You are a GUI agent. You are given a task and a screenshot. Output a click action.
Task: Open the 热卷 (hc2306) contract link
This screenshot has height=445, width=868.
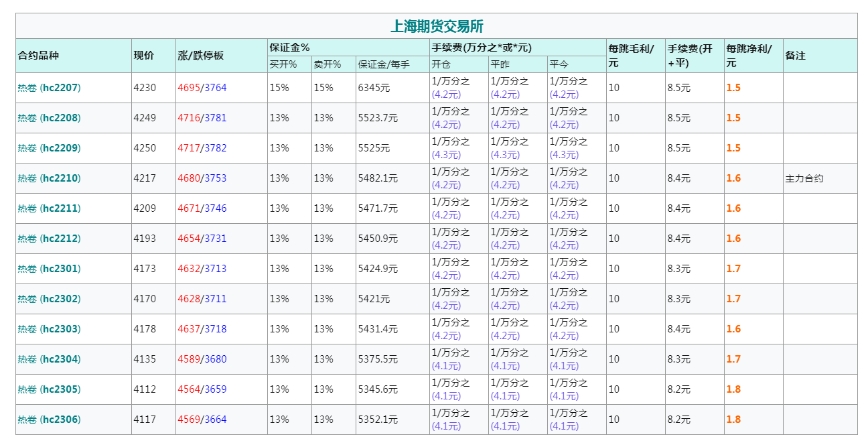[49, 420]
